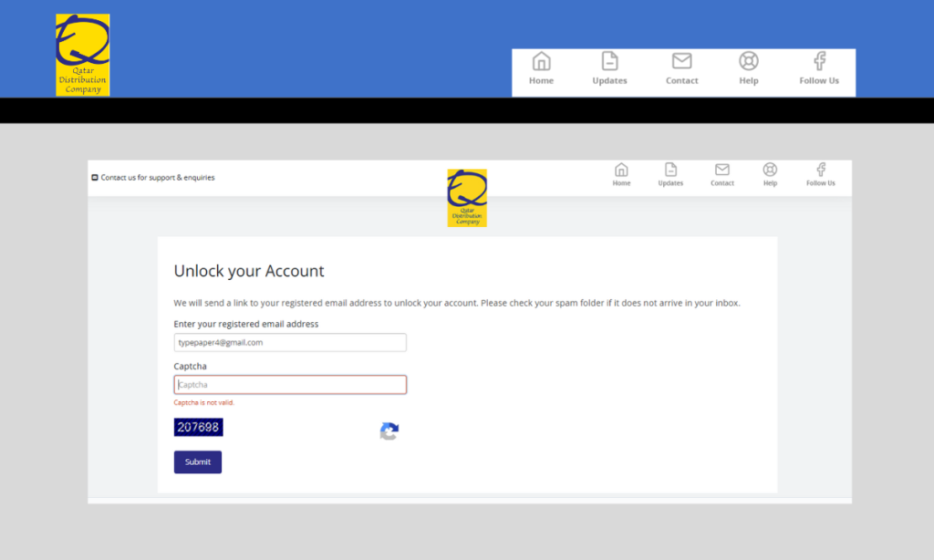Open 'Contact us for support & enquiries' link
The height and width of the screenshot is (560, 934).
tap(158, 178)
